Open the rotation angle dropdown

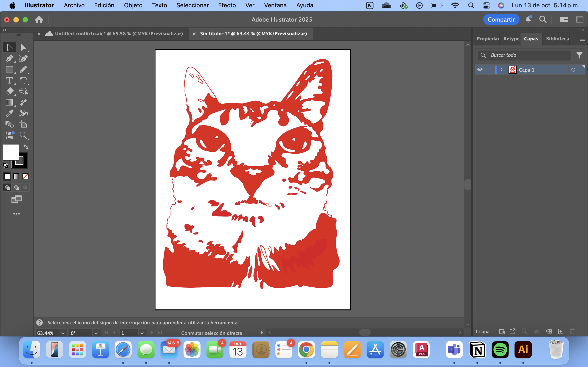click(x=96, y=333)
